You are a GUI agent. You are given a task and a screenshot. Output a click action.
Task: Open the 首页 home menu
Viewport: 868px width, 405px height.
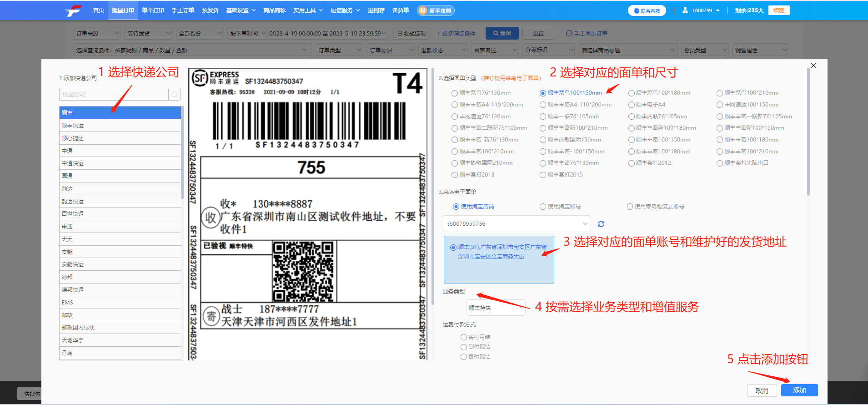click(x=98, y=10)
